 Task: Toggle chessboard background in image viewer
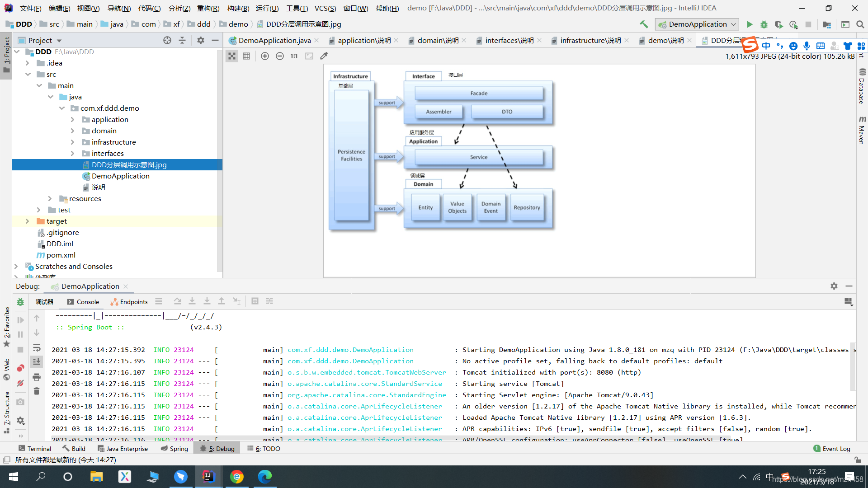[232, 56]
